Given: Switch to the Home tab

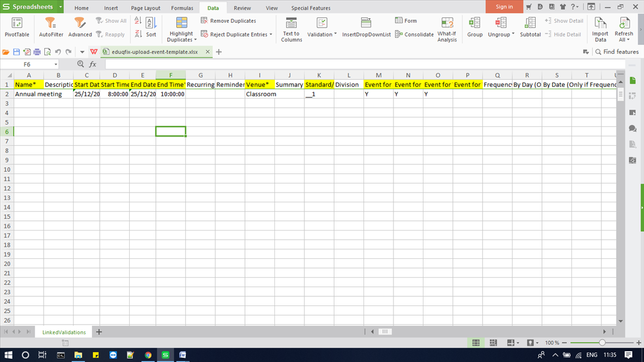Looking at the screenshot, I should click(81, 8).
